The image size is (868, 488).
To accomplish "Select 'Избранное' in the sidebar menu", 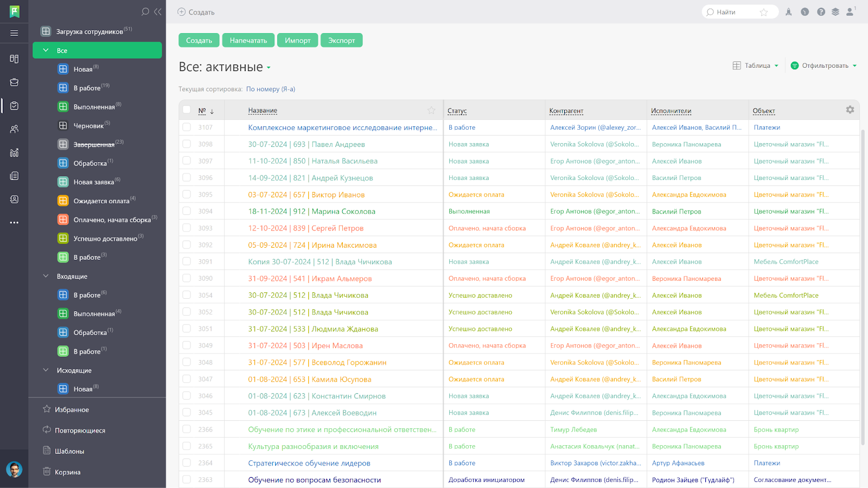I will pyautogui.click(x=71, y=409).
